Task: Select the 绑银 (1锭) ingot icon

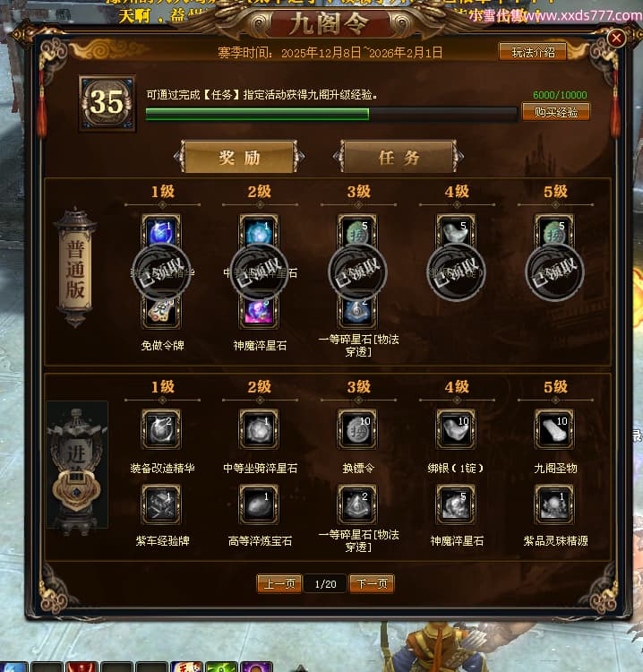Action: [456, 429]
